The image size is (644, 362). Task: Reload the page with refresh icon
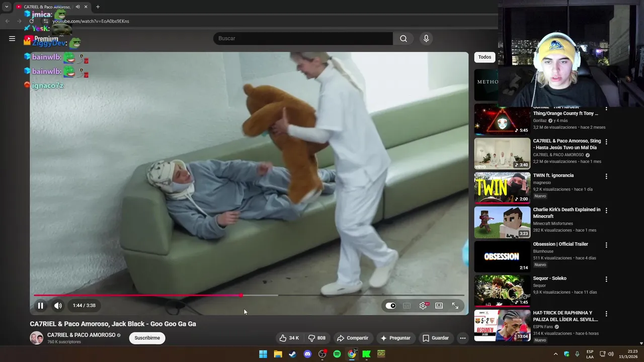click(31, 21)
